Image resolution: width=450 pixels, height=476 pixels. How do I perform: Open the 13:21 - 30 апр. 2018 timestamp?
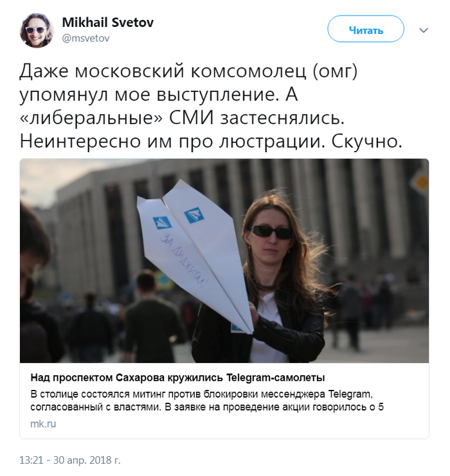[x=70, y=460]
